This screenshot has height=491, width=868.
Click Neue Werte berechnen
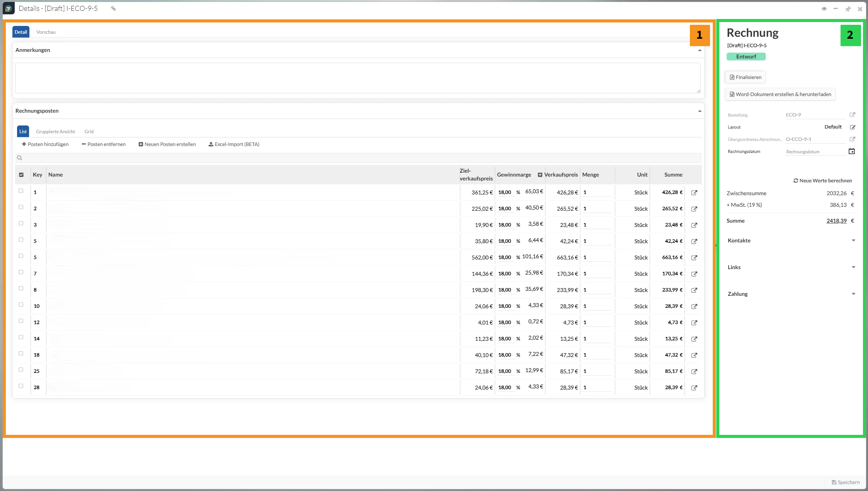coord(822,181)
